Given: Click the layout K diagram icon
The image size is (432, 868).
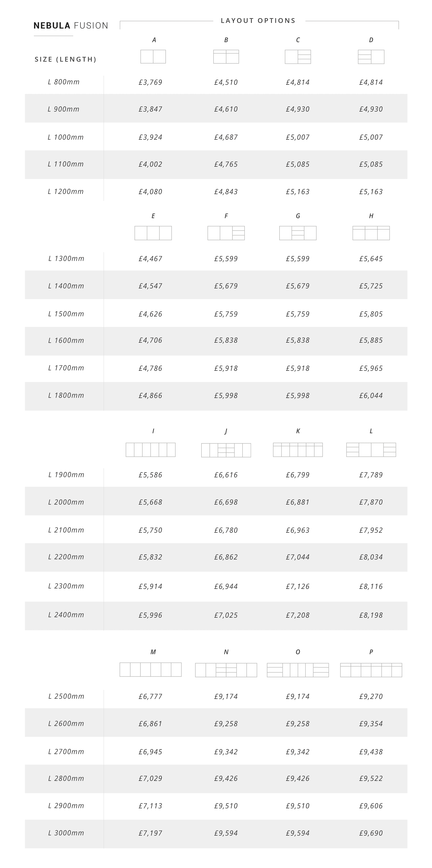Looking at the screenshot, I should pos(298,449).
